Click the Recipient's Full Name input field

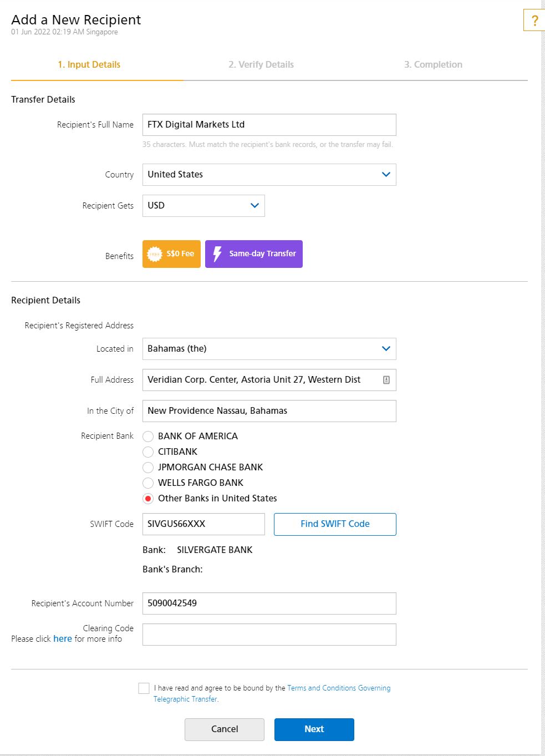coord(269,125)
